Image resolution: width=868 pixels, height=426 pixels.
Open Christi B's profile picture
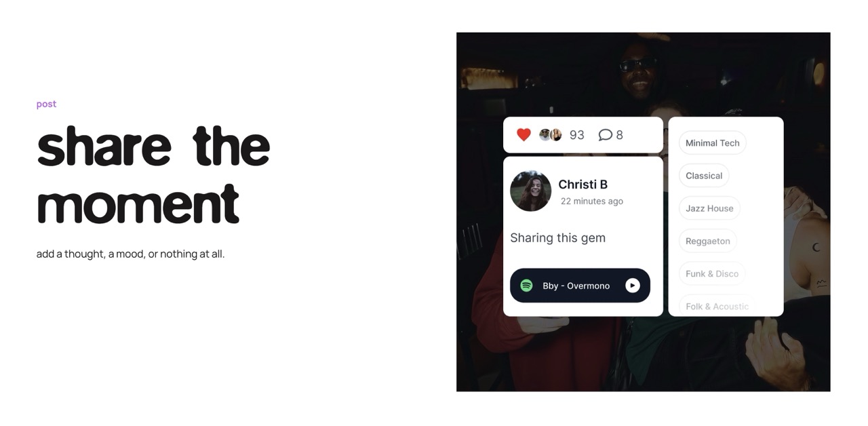[530, 191]
